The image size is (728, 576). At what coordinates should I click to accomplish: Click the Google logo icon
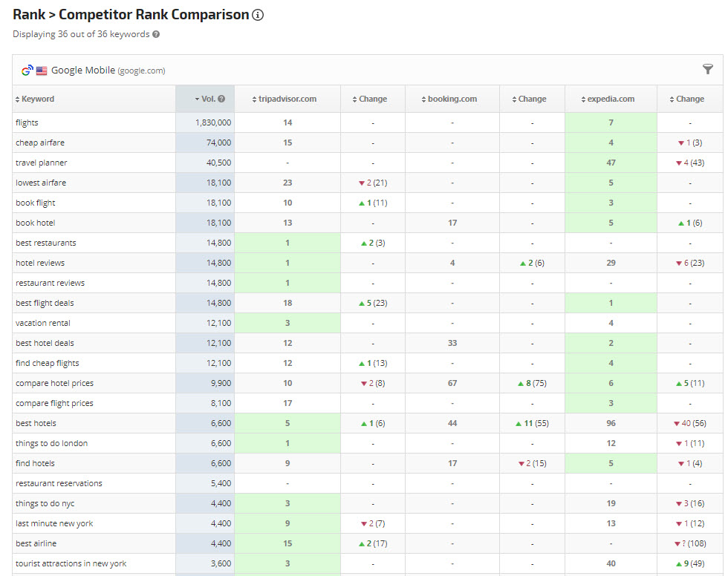pos(27,71)
